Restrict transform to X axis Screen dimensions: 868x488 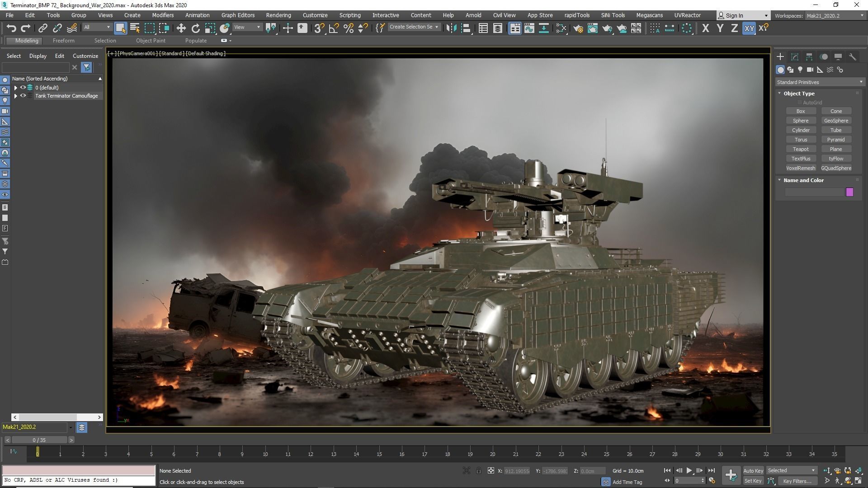pos(705,28)
